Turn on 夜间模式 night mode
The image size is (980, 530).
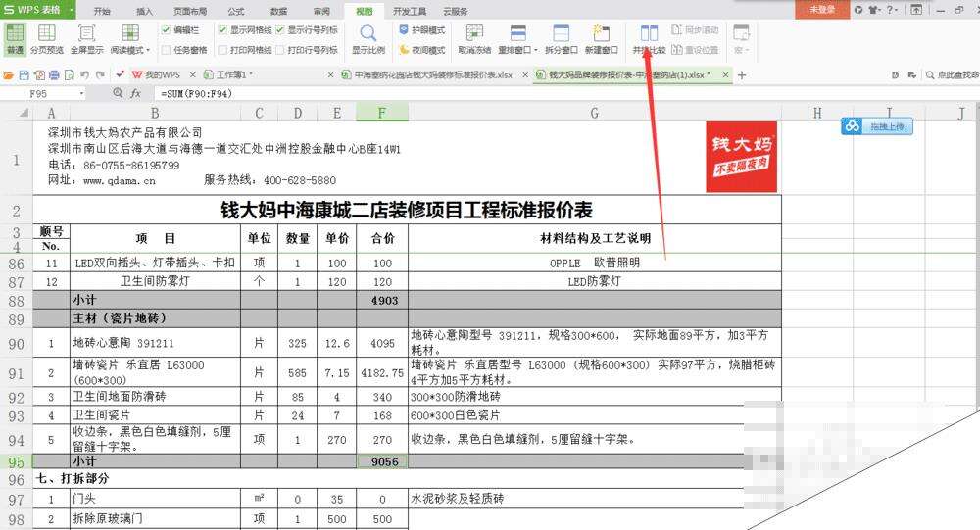point(421,49)
